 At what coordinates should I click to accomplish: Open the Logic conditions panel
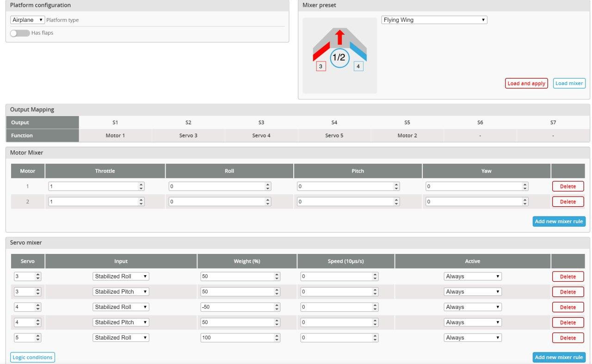tap(32, 357)
